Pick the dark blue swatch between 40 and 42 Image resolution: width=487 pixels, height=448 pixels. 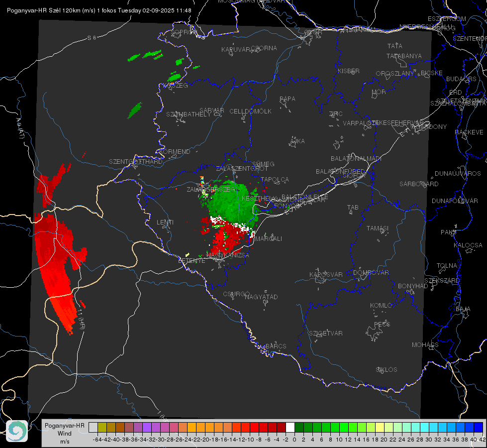pos(478,427)
